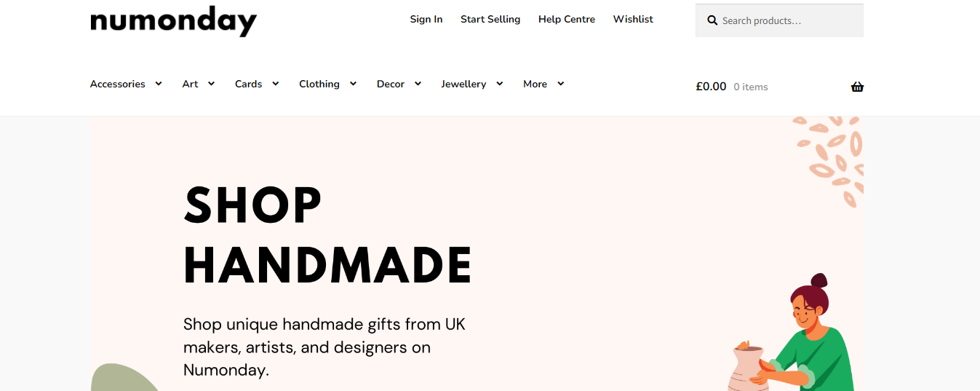View the Wishlist page
The image size is (980, 391).
(633, 19)
